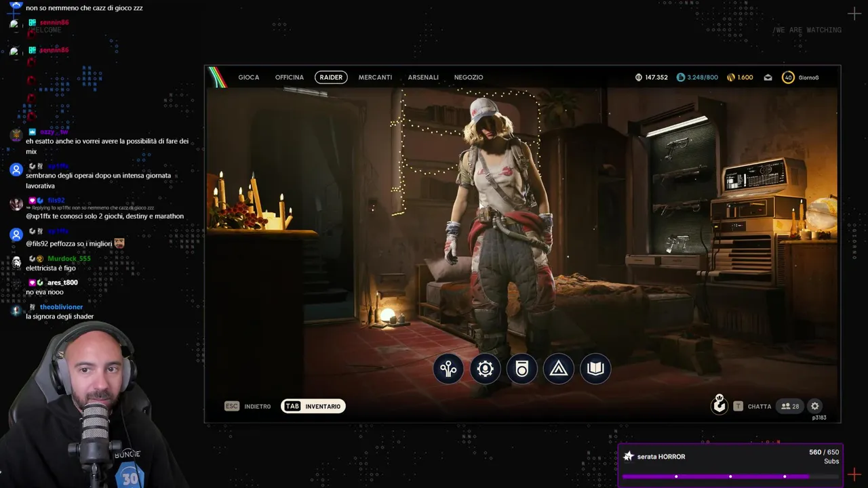Open the gear-with-face raider customization icon
Image resolution: width=868 pixels, height=488 pixels.
tap(485, 369)
